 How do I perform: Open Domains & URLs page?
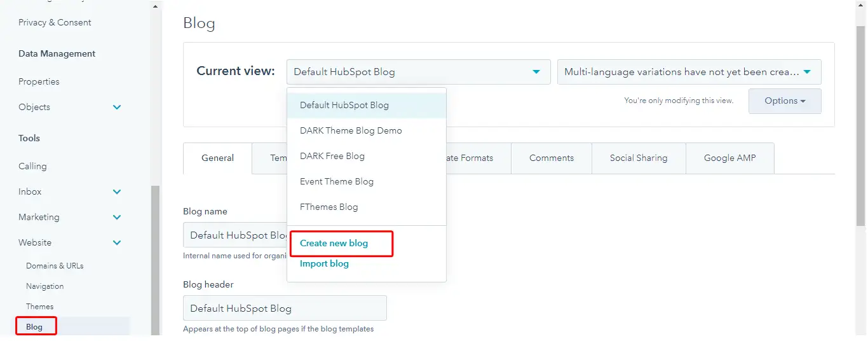(55, 266)
